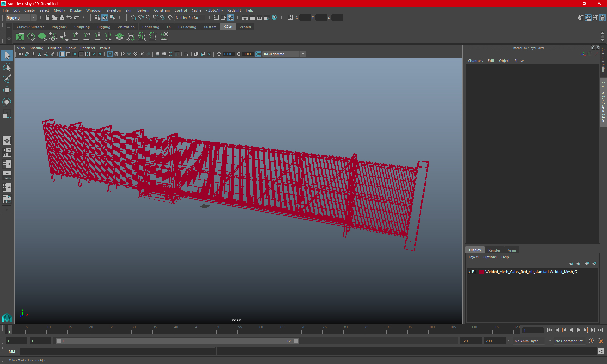Click the Play forwards button
The height and width of the screenshot is (364, 607).
click(x=578, y=330)
